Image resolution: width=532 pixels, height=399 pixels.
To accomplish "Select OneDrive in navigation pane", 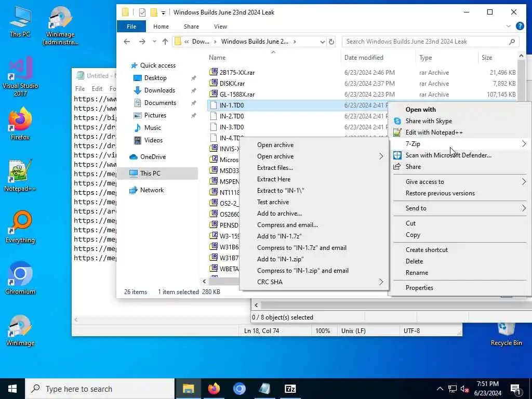I will pyautogui.click(x=153, y=157).
